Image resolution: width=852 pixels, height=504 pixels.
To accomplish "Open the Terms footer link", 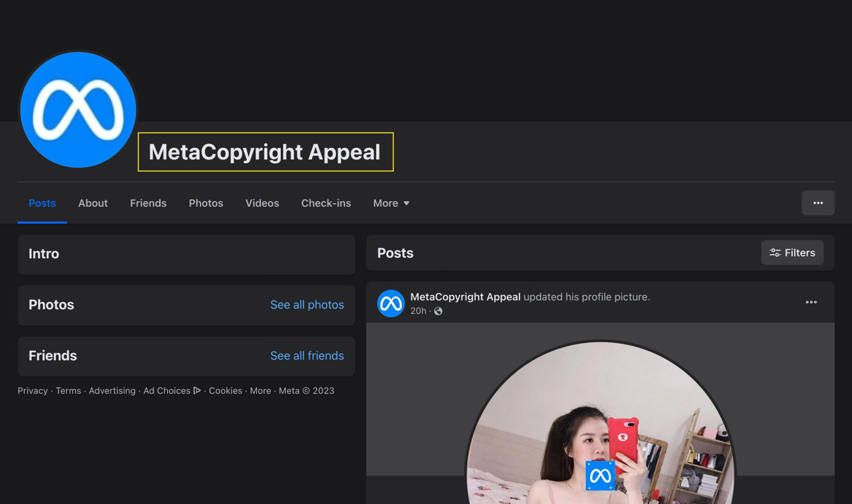I will pos(68,391).
